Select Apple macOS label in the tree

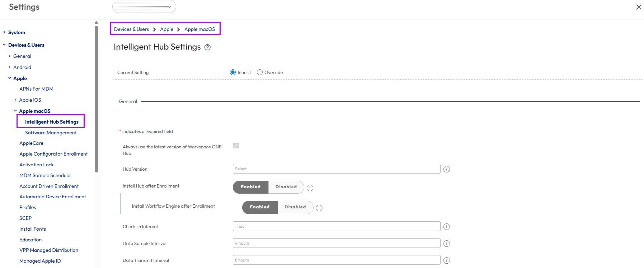[35, 111]
